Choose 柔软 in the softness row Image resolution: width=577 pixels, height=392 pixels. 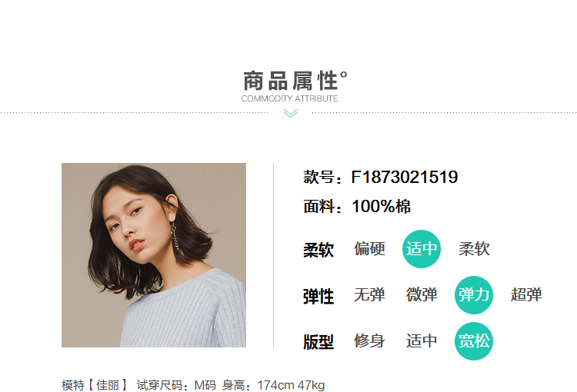(x=474, y=249)
